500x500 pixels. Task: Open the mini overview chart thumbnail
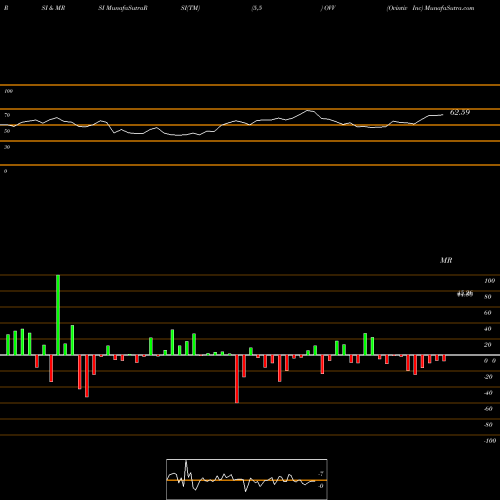point(247,479)
